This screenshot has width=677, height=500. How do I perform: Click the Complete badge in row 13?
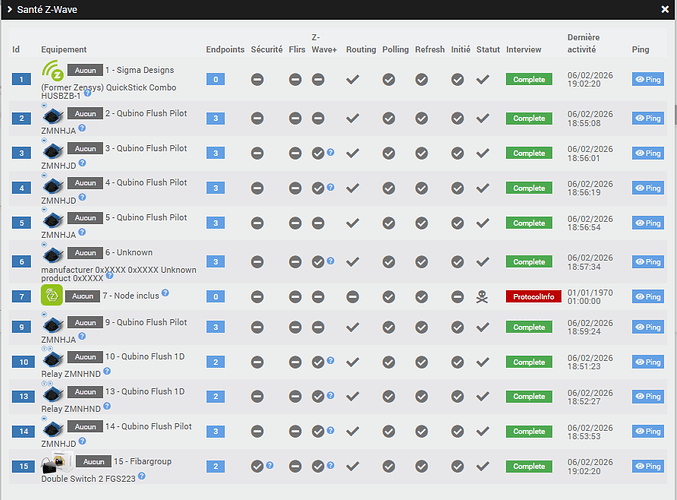tap(529, 396)
